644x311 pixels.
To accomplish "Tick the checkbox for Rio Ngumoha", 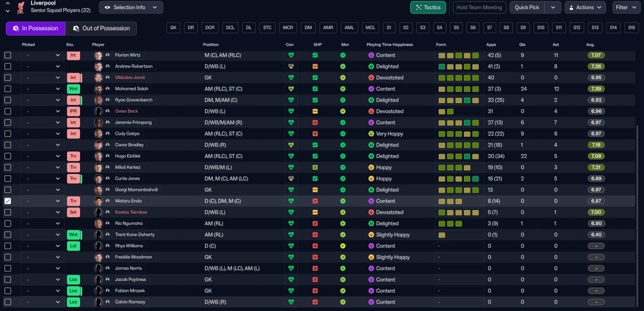I will tap(8, 224).
